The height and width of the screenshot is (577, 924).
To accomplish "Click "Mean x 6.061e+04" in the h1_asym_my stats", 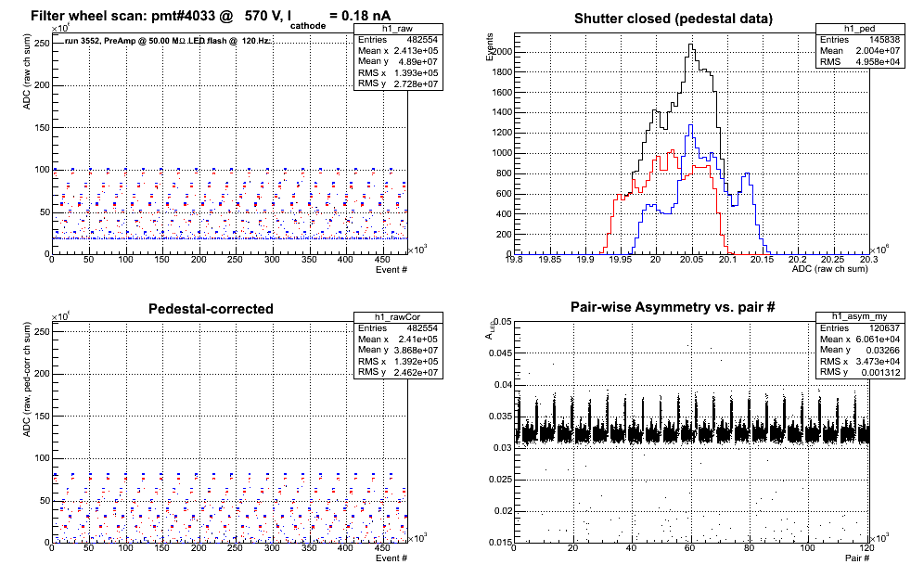I will (x=860, y=339).
